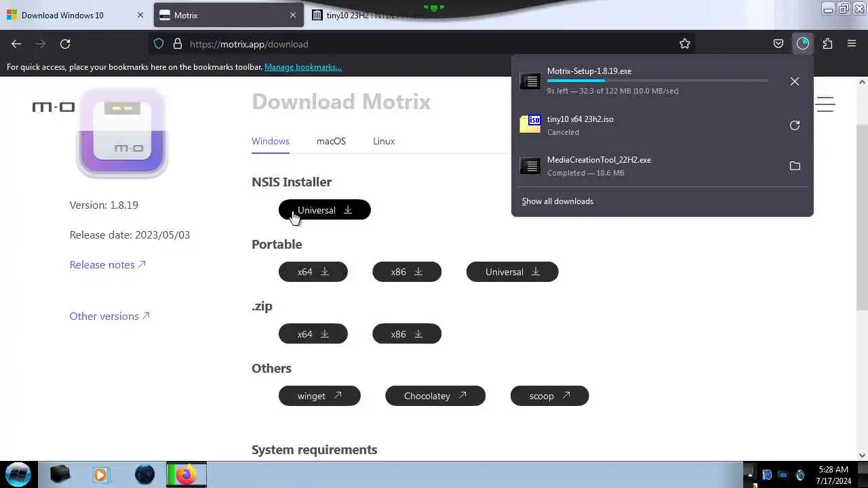Open the extensions puzzle icon
This screenshot has height=488, width=868.
point(827,43)
